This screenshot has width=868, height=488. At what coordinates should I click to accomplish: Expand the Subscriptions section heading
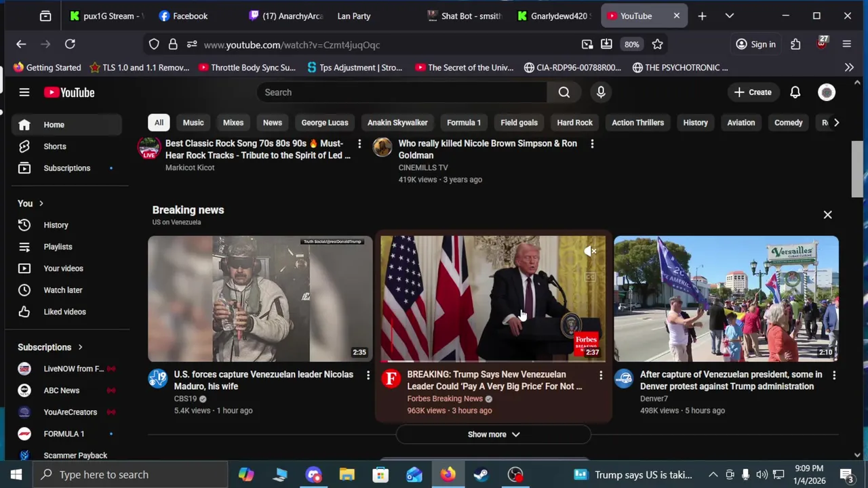(50, 347)
